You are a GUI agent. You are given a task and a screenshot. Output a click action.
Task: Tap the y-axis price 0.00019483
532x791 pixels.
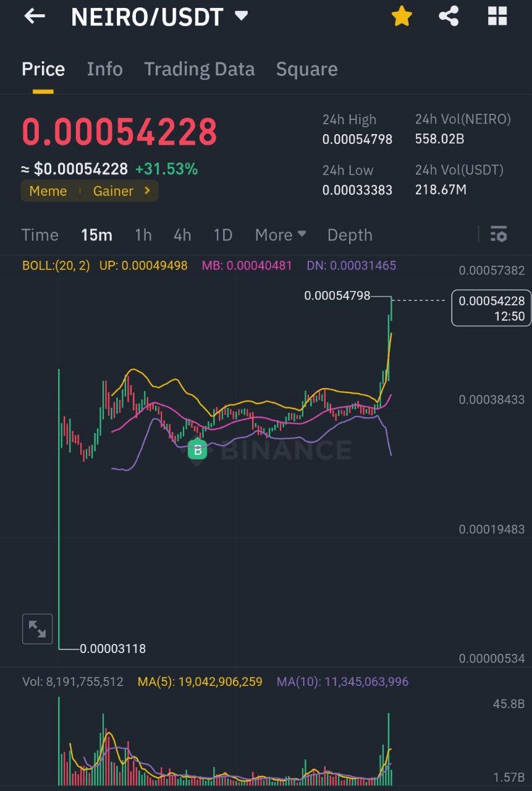[492, 529]
